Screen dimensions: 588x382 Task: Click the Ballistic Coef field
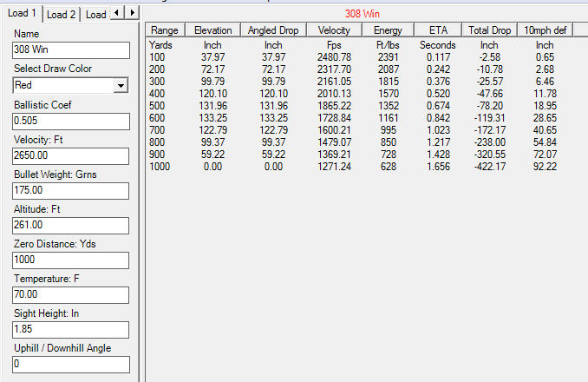(71, 122)
